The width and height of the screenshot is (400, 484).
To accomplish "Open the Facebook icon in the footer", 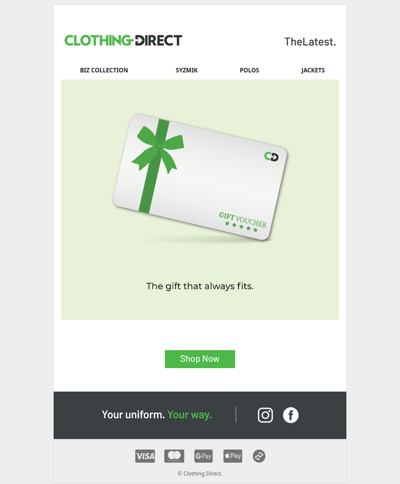I will click(x=291, y=415).
